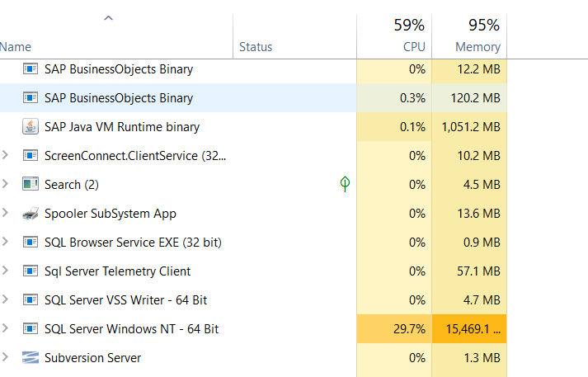Click the ScreenConnect.ClientService process icon

[x=31, y=156]
